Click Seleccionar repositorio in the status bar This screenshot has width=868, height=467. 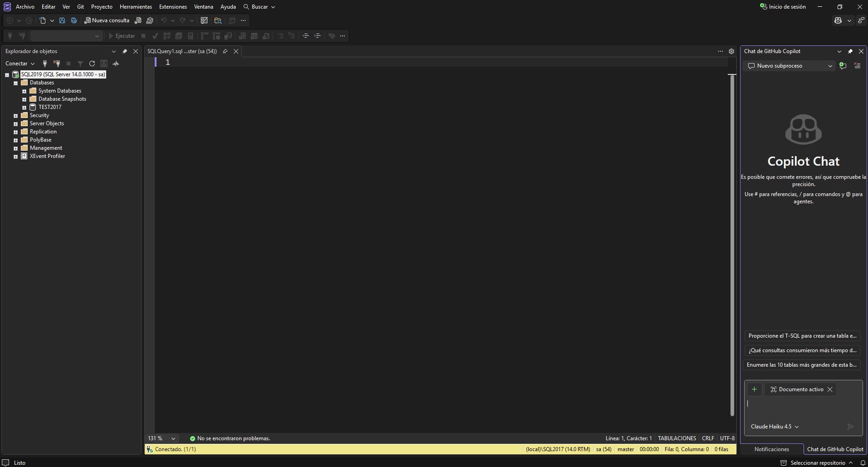(x=818, y=462)
